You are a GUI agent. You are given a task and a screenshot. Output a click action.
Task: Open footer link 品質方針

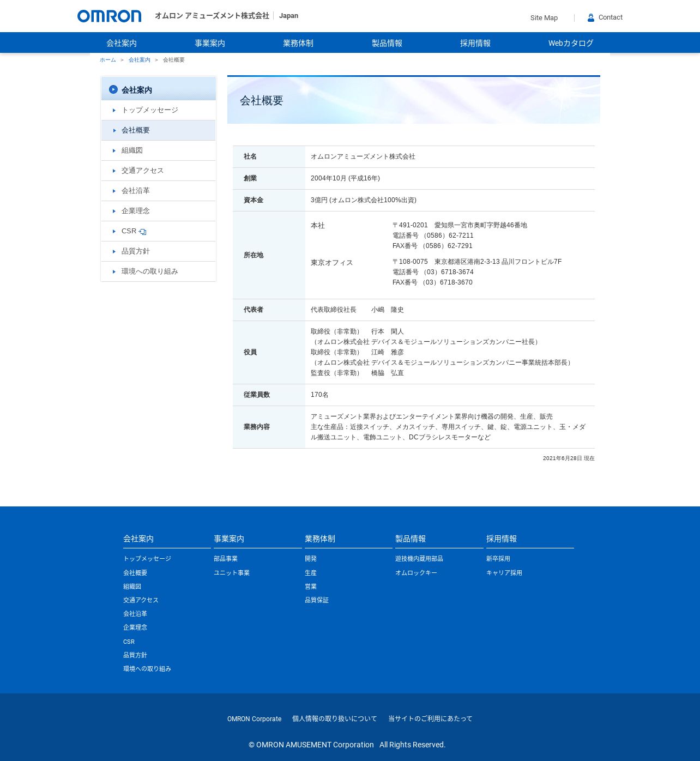coord(135,655)
